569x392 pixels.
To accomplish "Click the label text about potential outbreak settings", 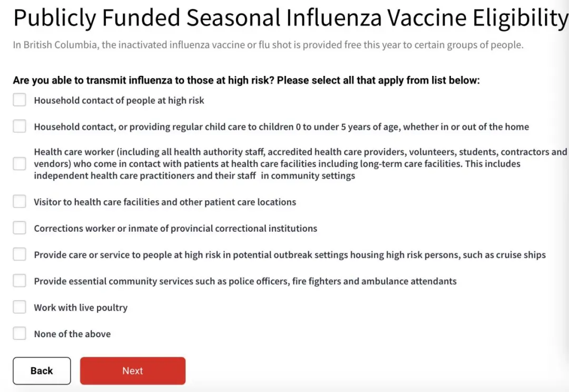I will click(x=290, y=255).
